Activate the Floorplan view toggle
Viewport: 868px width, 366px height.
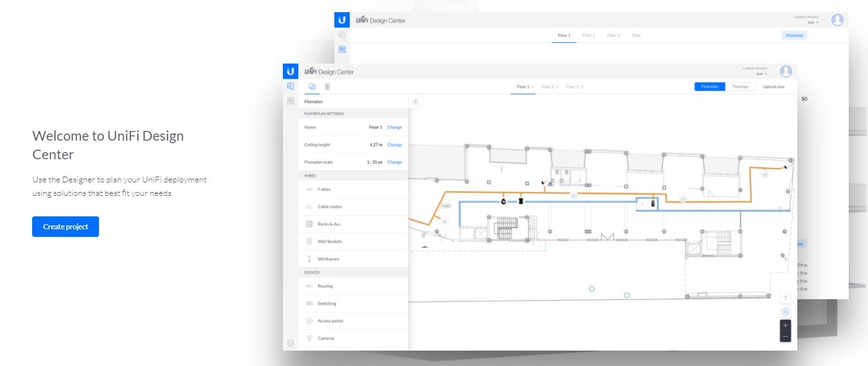pyautogui.click(x=710, y=87)
